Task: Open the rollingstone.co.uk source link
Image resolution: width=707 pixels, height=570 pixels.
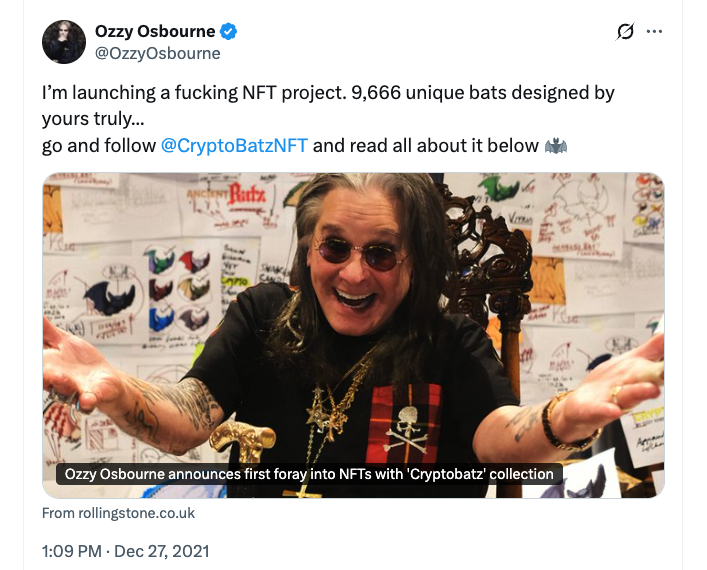Action: [118, 513]
